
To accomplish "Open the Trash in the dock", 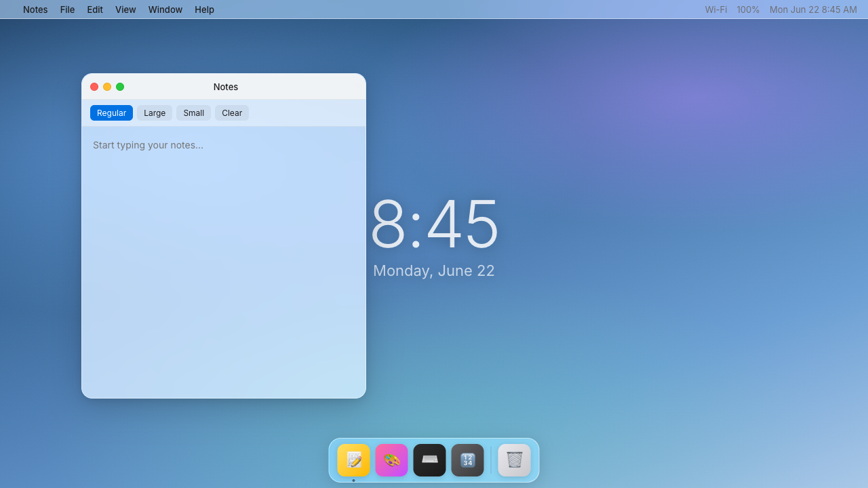I will click(514, 460).
